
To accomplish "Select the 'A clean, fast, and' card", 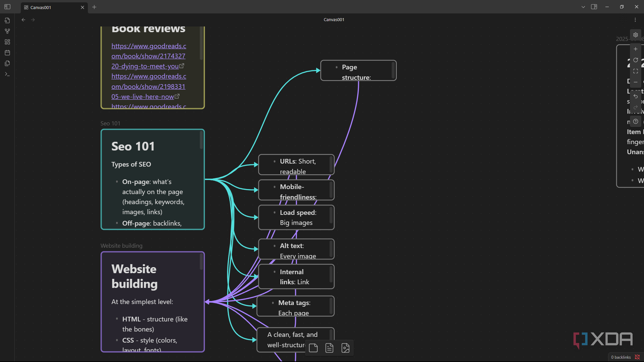I will (296, 340).
